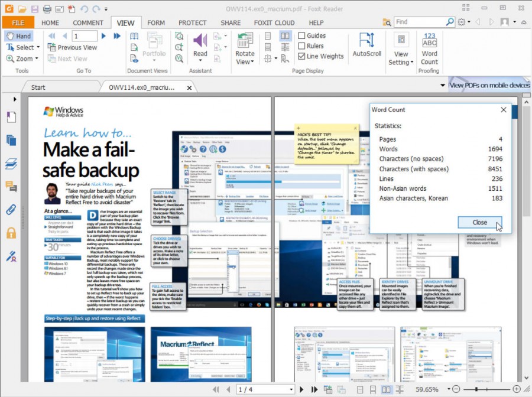Click the ribbon page number input field
Screen dimensions: 532x397
point(84,36)
